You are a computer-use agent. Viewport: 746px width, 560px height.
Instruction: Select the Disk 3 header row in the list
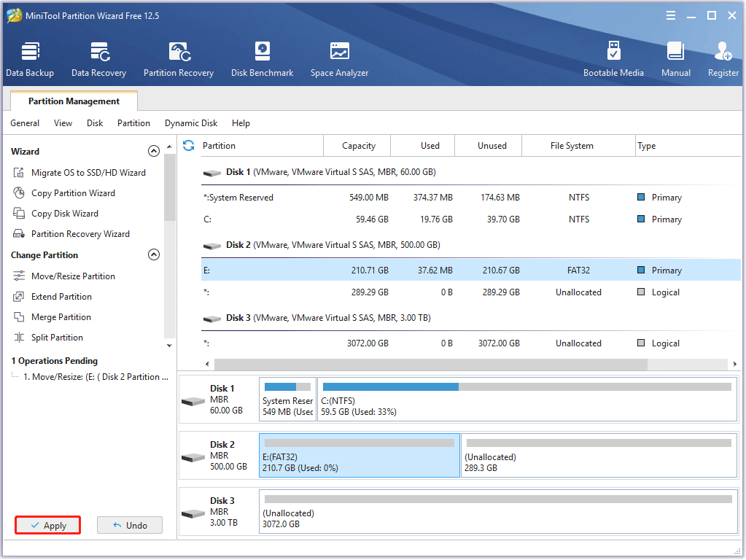tap(471, 317)
